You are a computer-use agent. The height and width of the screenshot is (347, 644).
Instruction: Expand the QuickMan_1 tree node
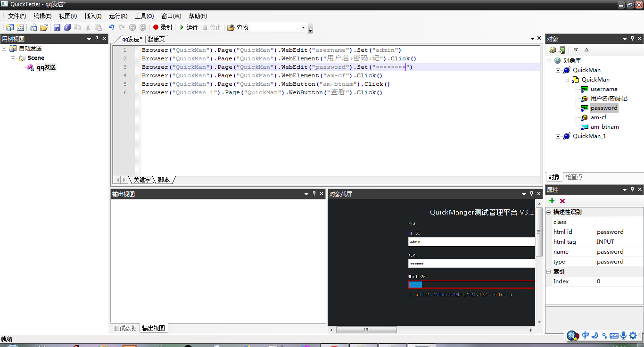(558, 136)
